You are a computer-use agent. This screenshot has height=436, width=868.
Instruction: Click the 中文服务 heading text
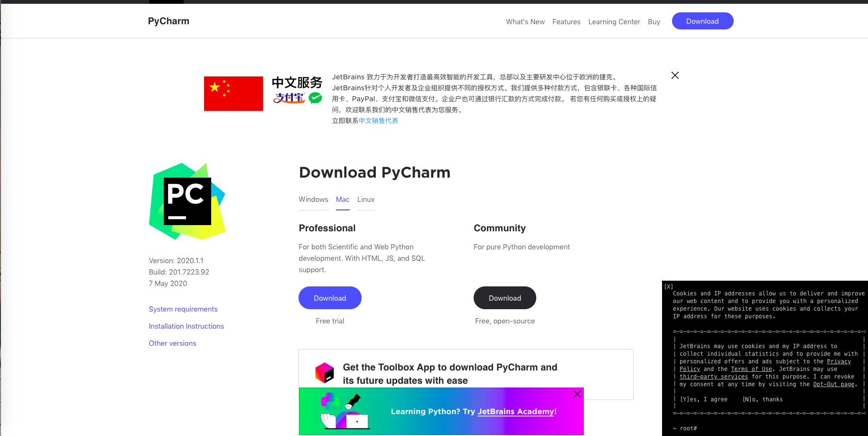[x=297, y=83]
